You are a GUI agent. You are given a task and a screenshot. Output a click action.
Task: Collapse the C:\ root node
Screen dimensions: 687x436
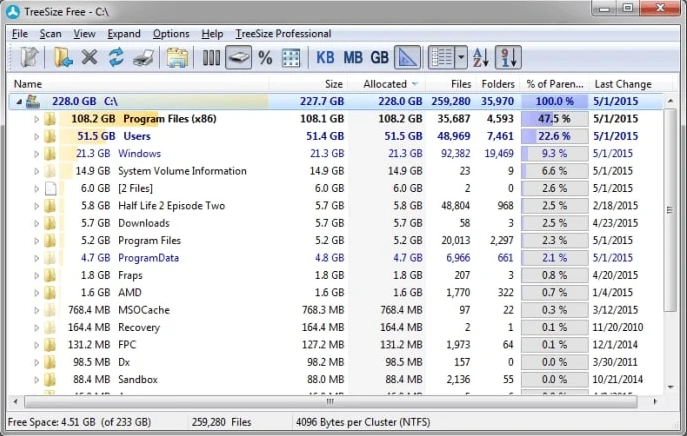tap(19, 102)
